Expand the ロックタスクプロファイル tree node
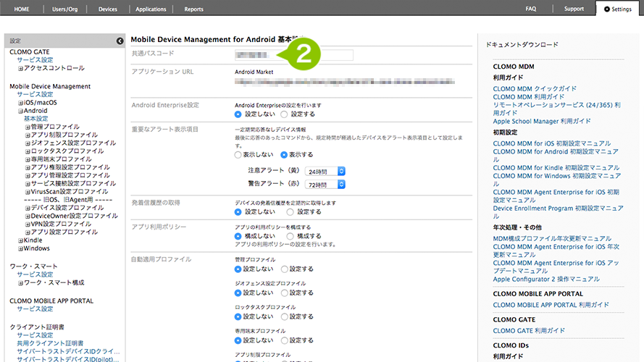Image resolution: width=644 pixels, height=362 pixels. coord(28,151)
